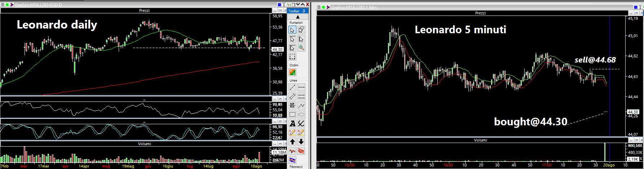
Task: Select the zigzag polyline tool
Action: 301,105
